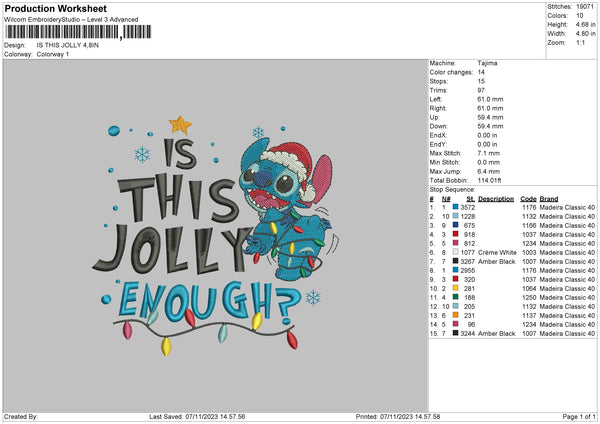
Task: Click the blue swatch beside 2955 stitches
Action: (x=455, y=270)
